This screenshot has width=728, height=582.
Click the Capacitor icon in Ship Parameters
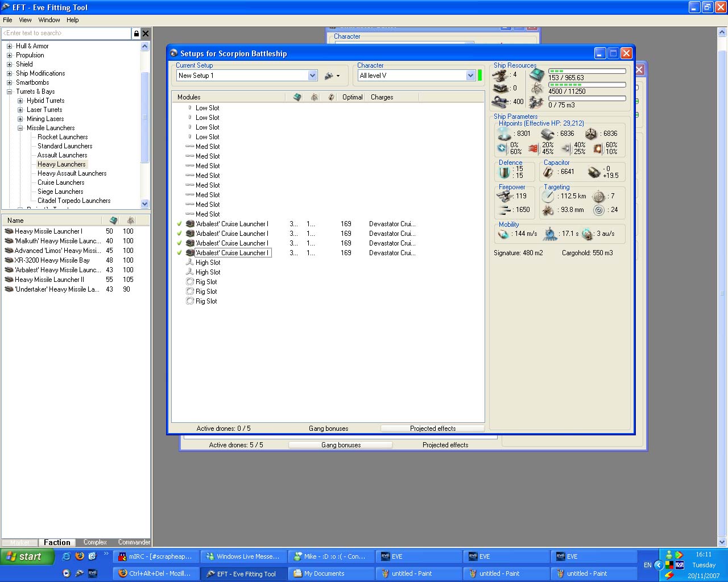pos(548,172)
